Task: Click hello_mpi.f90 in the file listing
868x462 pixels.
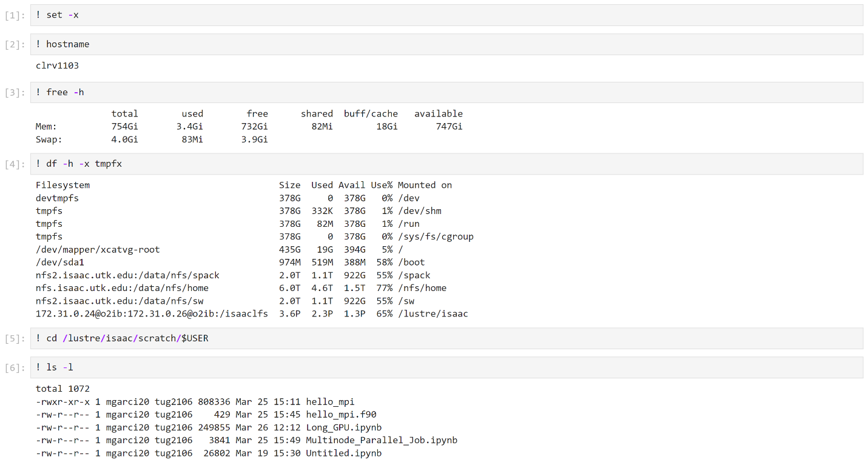Action: coord(341,415)
